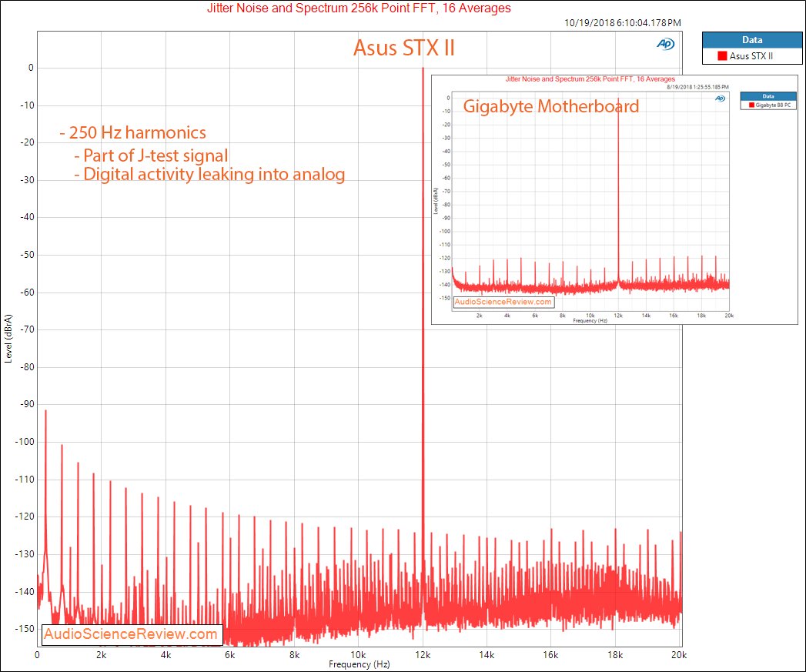
Task: Click the -130 tick on the main level axis
Action: [25, 553]
